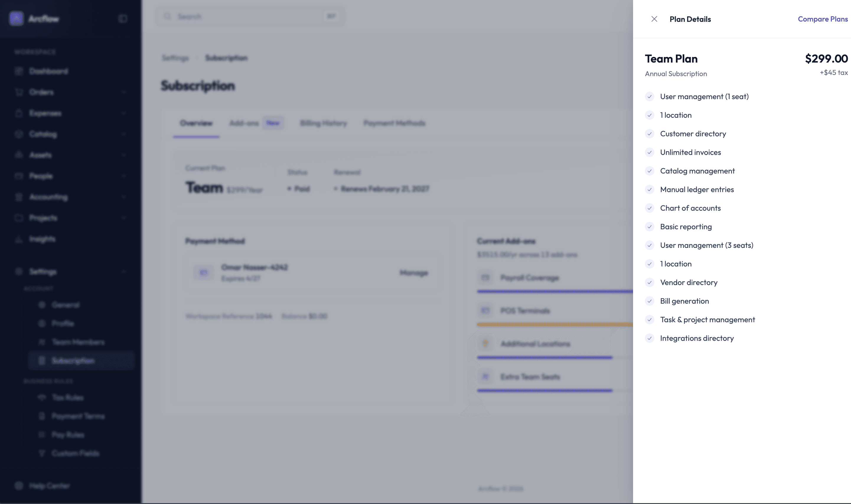Screen dimensions: 851x504
Task: Close the Plan Details panel
Action: (x=654, y=19)
